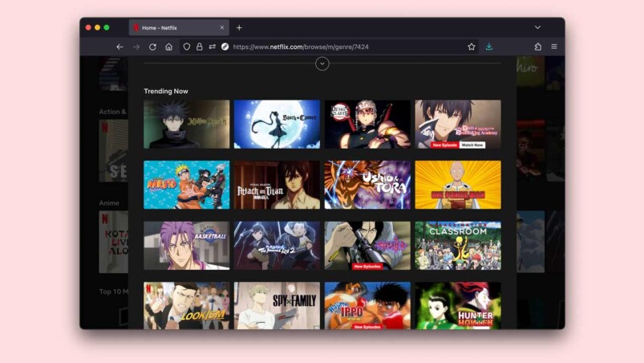Viewport: 644px width, 363px height.
Task: Open the One Punch Man thumbnail
Action: [458, 185]
